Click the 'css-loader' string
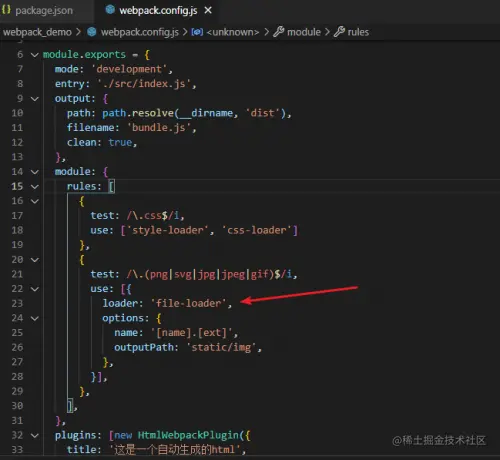The width and height of the screenshot is (500, 460). pyautogui.click(x=256, y=230)
